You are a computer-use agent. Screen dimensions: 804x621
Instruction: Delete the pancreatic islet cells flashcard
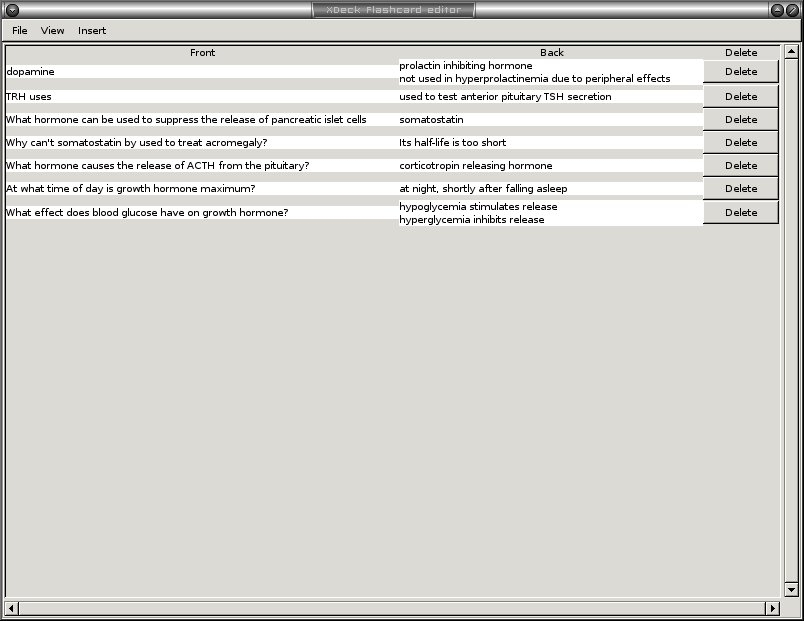coord(740,120)
